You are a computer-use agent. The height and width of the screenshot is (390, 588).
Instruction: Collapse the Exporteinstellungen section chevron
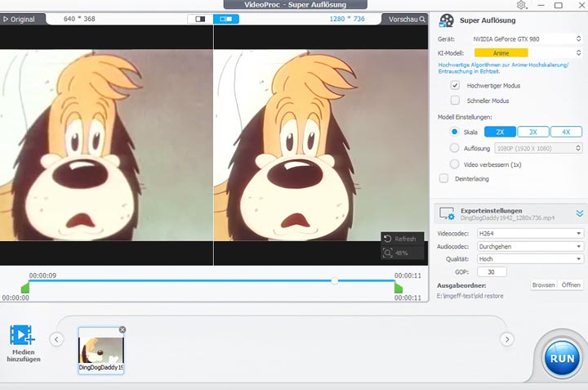pyautogui.click(x=579, y=213)
